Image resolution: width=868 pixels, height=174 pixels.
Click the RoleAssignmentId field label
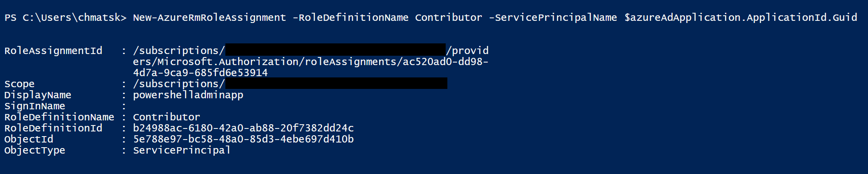[x=53, y=51]
